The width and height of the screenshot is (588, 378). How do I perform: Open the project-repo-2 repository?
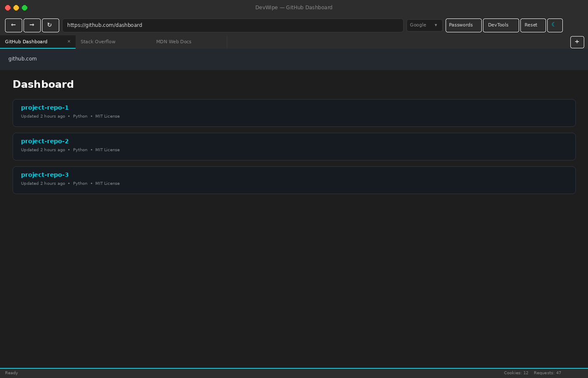pos(45,141)
